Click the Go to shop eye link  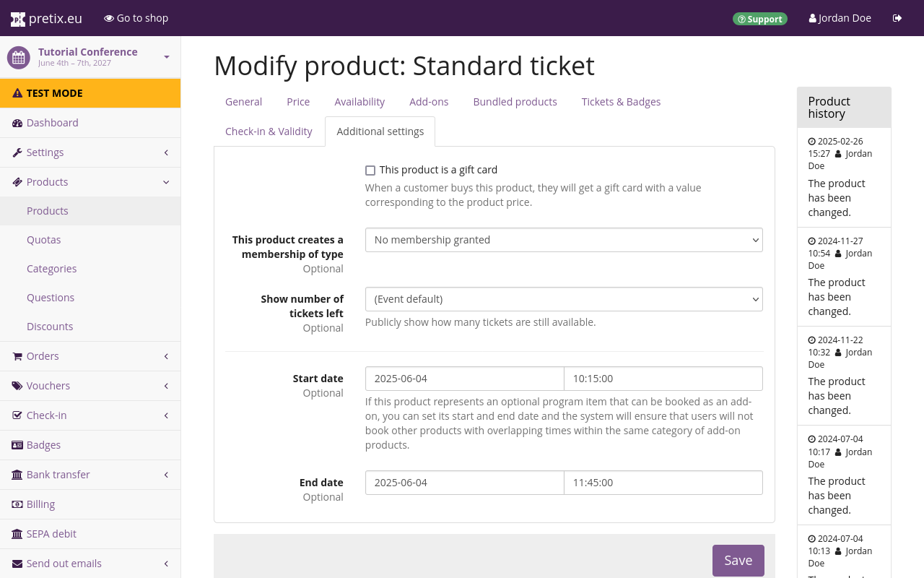(x=136, y=18)
